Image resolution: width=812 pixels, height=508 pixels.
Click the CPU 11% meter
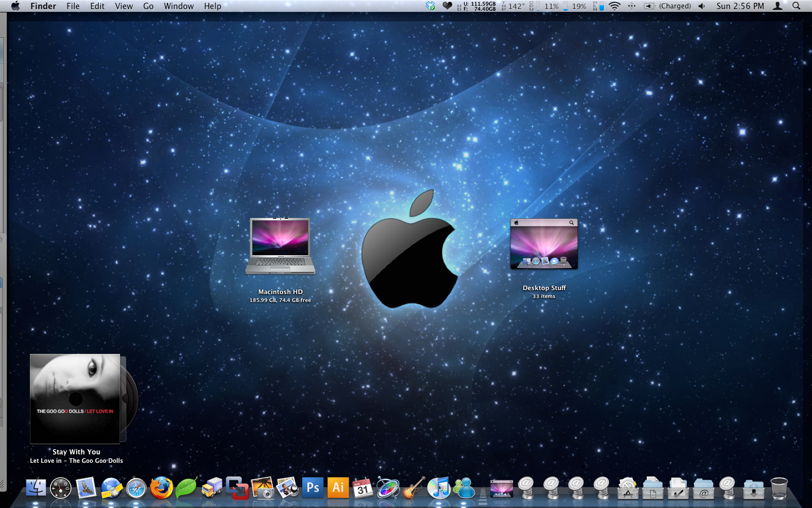(x=545, y=6)
